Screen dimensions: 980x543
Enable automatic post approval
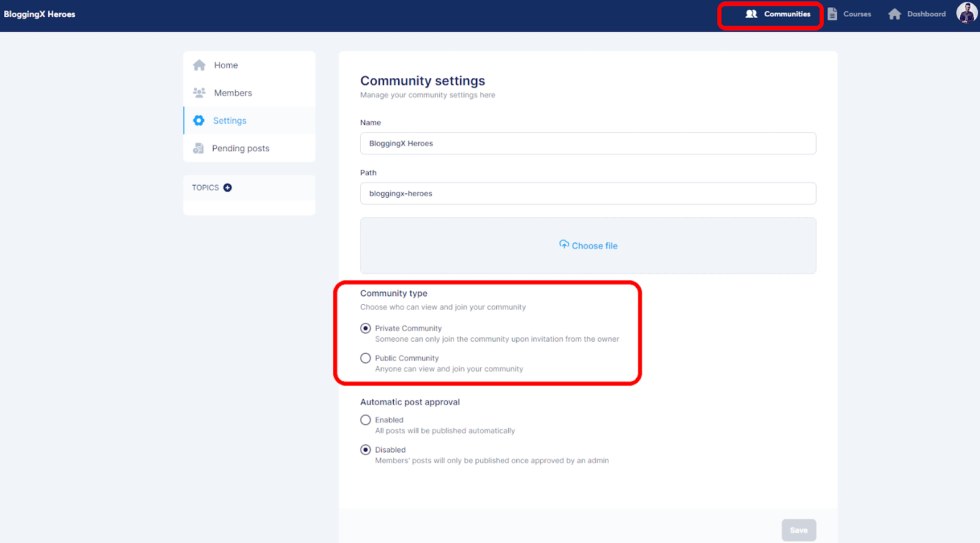pos(366,420)
